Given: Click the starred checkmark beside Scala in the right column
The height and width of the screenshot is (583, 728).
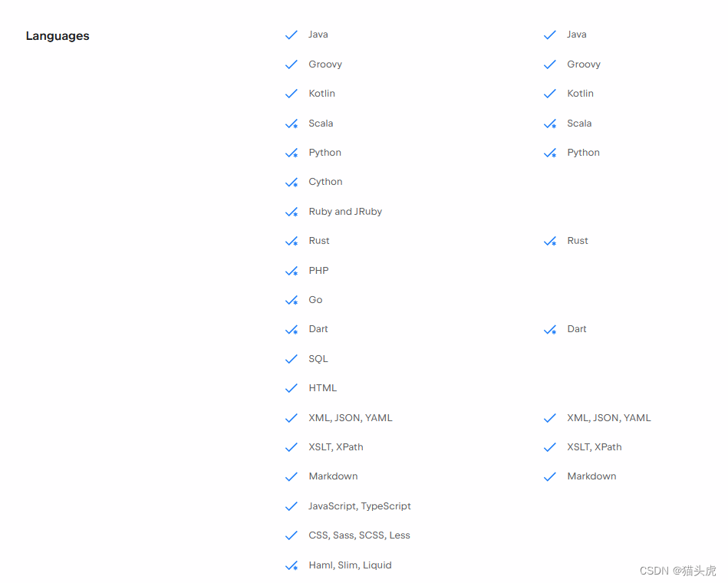Looking at the screenshot, I should coord(550,124).
